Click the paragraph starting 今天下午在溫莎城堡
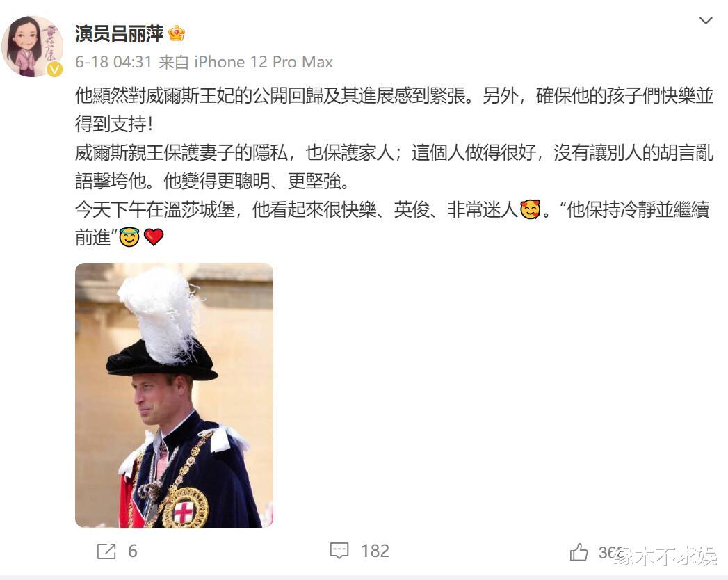This screenshot has width=728, height=580. point(392,223)
